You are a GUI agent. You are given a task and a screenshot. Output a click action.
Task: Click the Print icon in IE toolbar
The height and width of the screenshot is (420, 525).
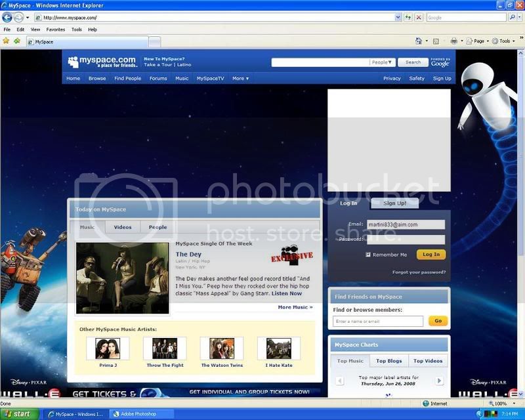coord(452,41)
